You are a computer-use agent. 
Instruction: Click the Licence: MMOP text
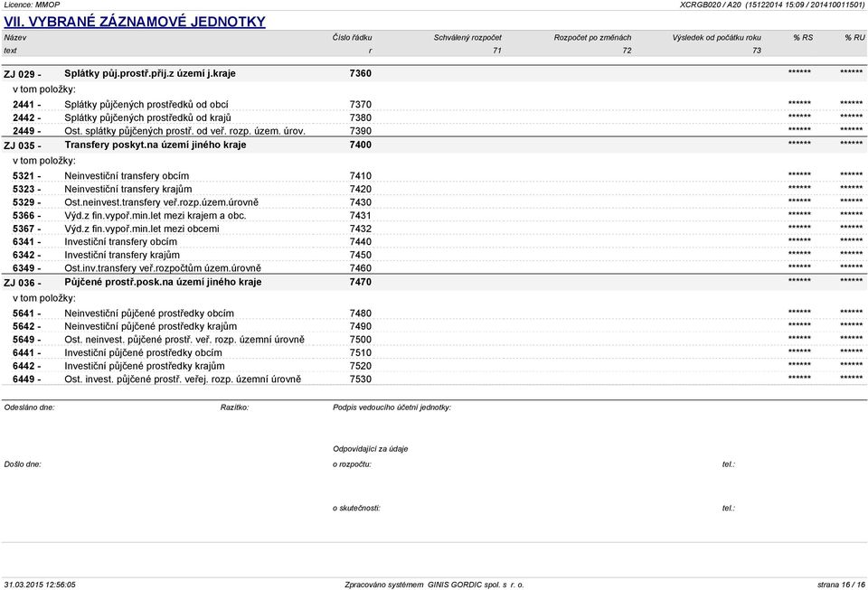(32, 5)
